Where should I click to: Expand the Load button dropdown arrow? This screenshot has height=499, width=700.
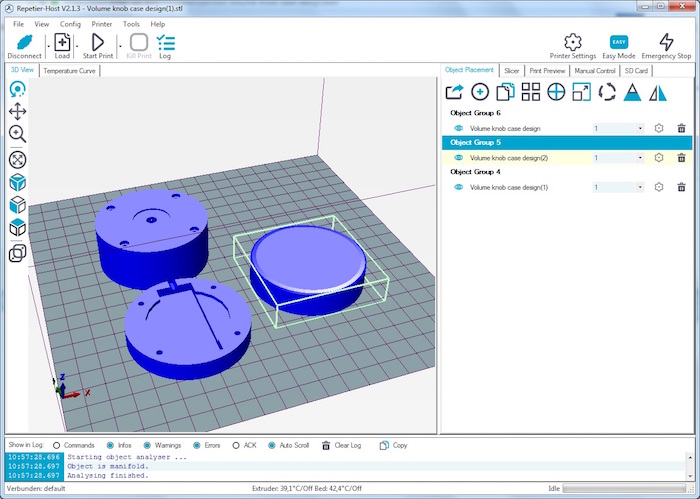pos(77,46)
